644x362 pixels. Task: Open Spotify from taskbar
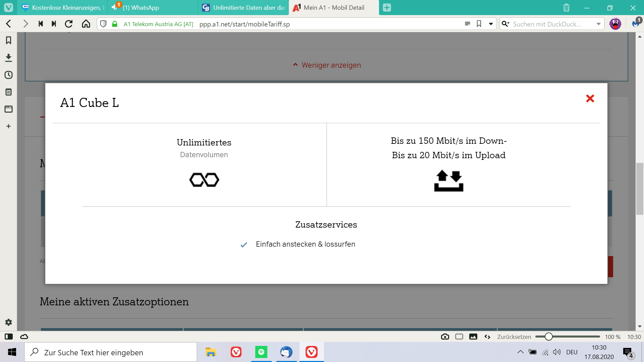tap(261, 352)
